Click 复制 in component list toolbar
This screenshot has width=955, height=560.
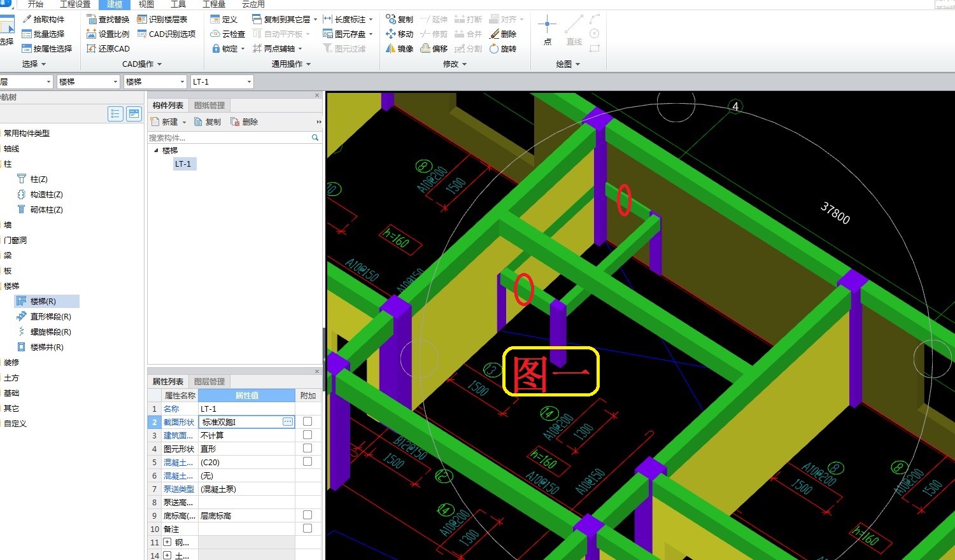click(x=208, y=122)
